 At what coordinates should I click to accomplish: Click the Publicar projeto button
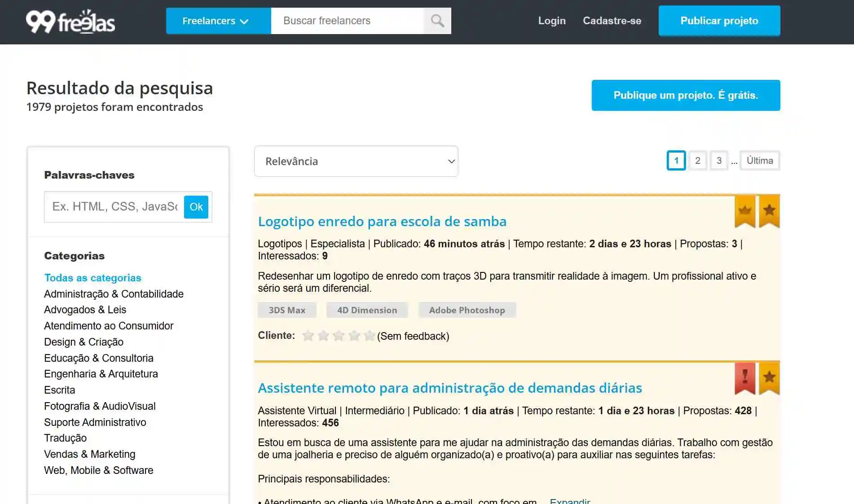(x=719, y=21)
